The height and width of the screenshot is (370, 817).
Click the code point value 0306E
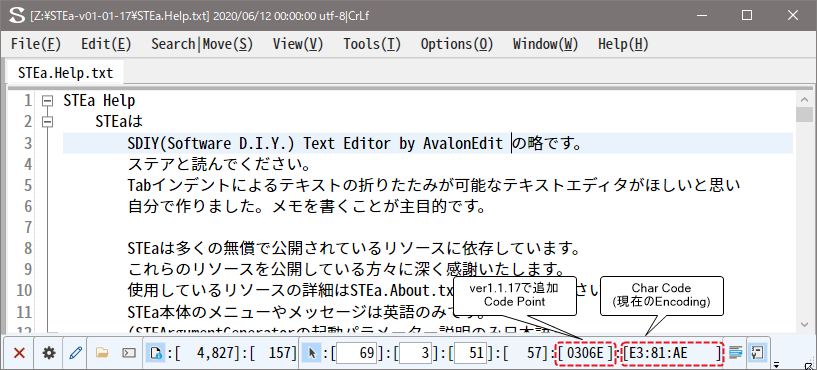coord(585,353)
